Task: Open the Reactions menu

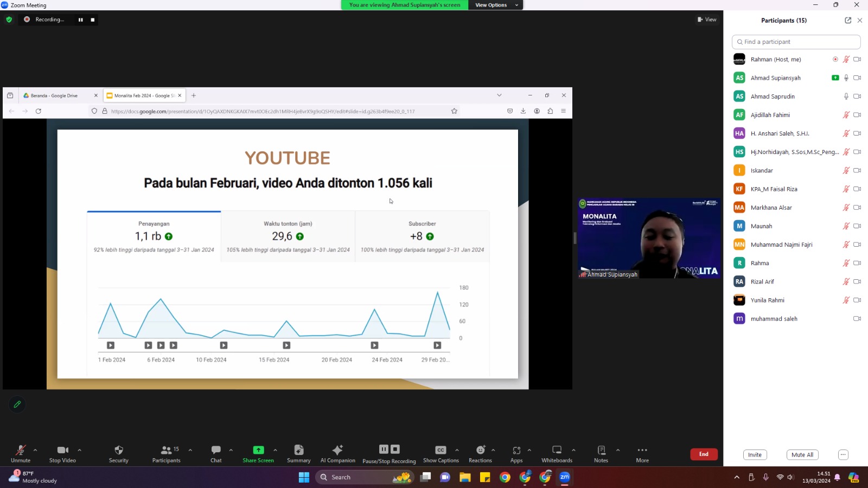Action: 480,450
